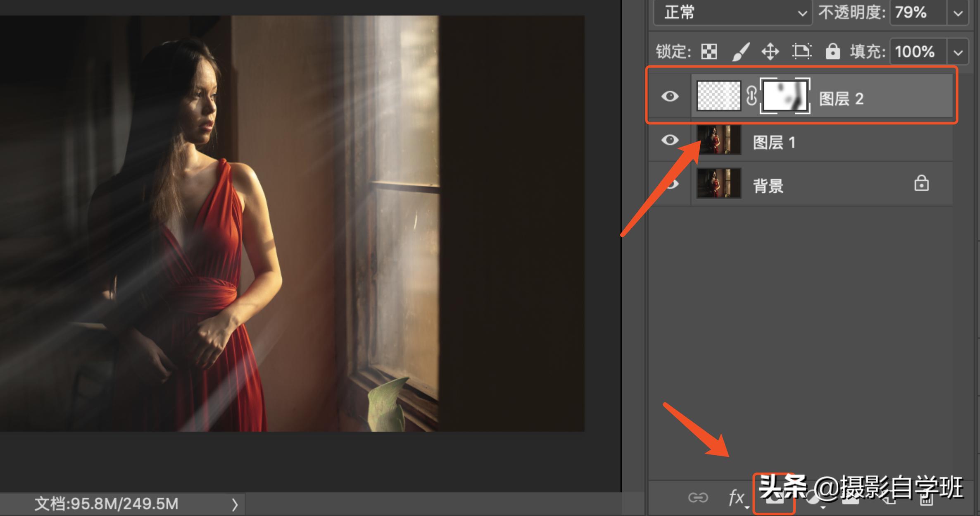Viewport: 980px width, 516px height.
Task: Click the add layer mask button
Action: pyautogui.click(x=774, y=498)
